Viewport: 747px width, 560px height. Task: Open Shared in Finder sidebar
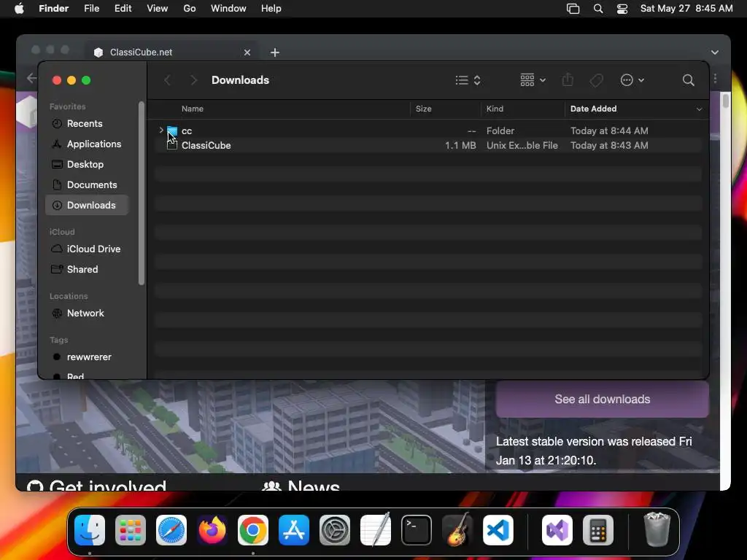pyautogui.click(x=82, y=270)
